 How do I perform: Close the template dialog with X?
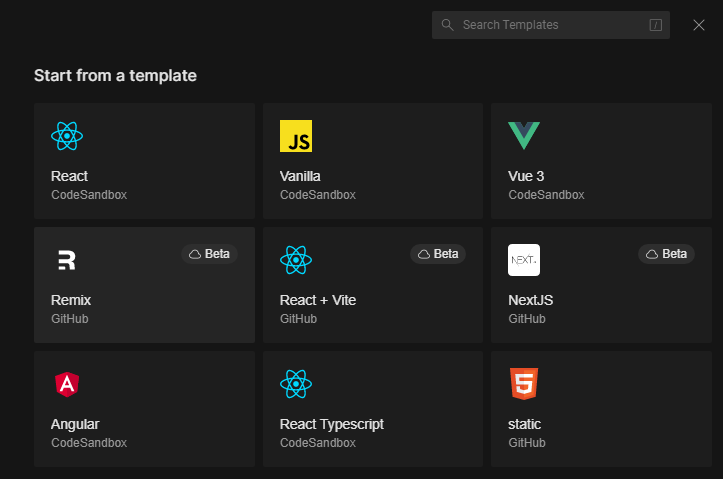699,25
